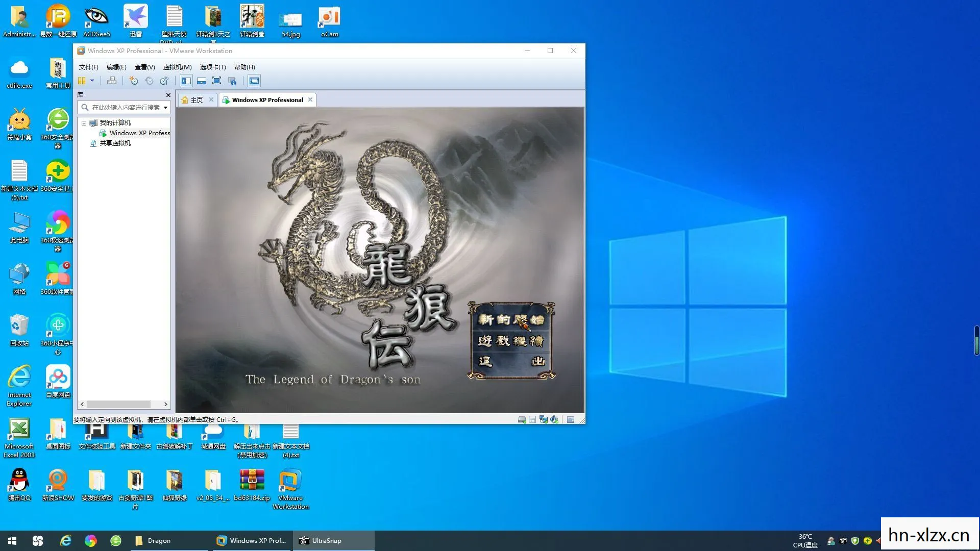
Task: Select the 迅雷 desktop icon
Action: (135, 21)
